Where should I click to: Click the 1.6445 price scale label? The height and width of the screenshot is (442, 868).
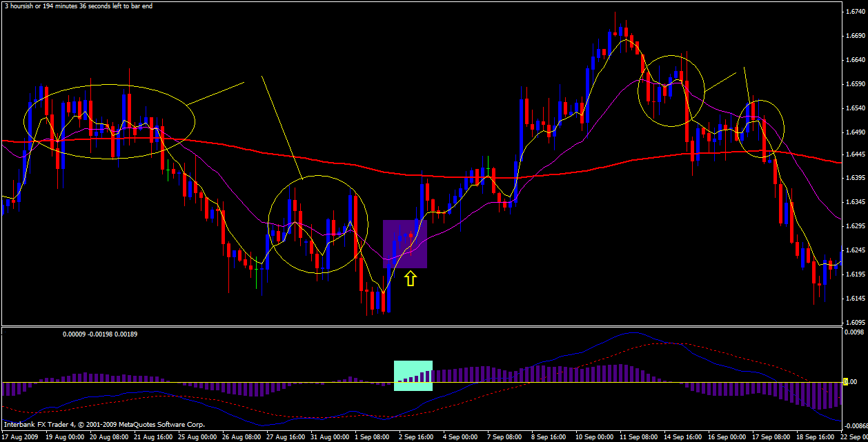[855, 154]
